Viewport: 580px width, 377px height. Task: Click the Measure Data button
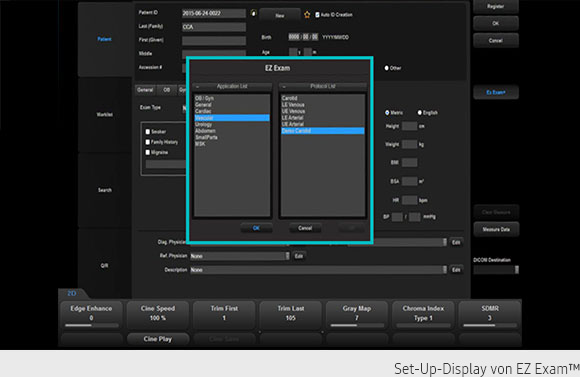496,229
